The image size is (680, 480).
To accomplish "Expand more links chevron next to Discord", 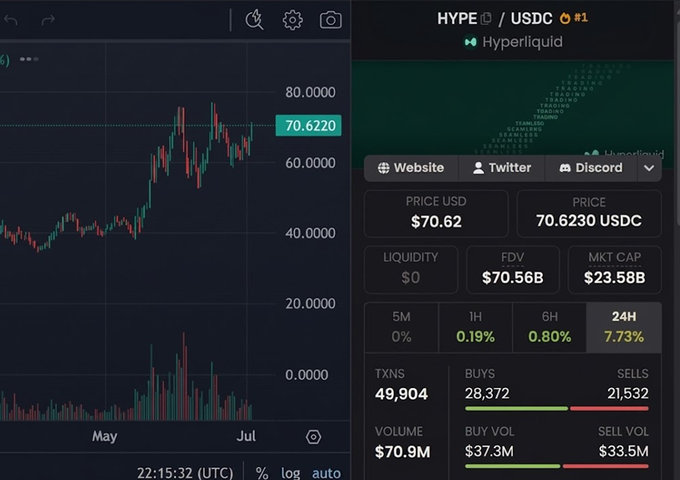I will (x=649, y=168).
